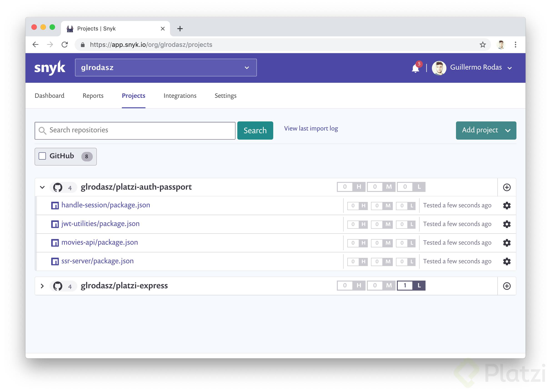
Task: Open View last import log link
Action: 311,128
